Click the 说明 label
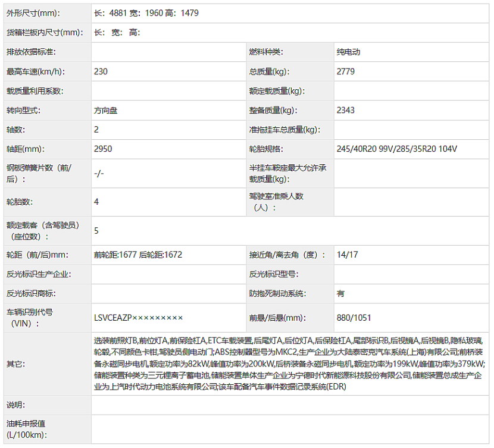494x448 pixels. coord(15,405)
